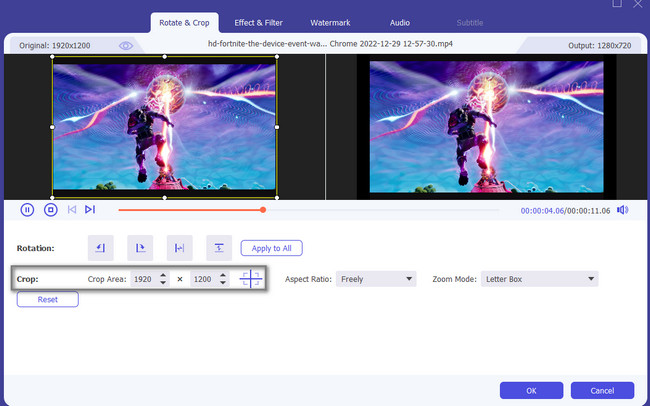Mute audio with the speaker icon
Screen dimensions: 650x406
[x=622, y=210]
